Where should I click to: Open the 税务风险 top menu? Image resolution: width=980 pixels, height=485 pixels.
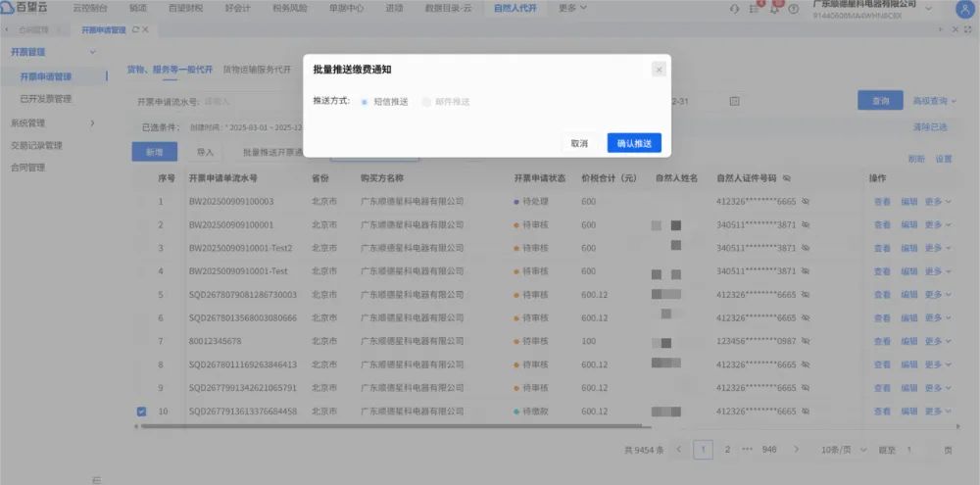click(x=289, y=9)
